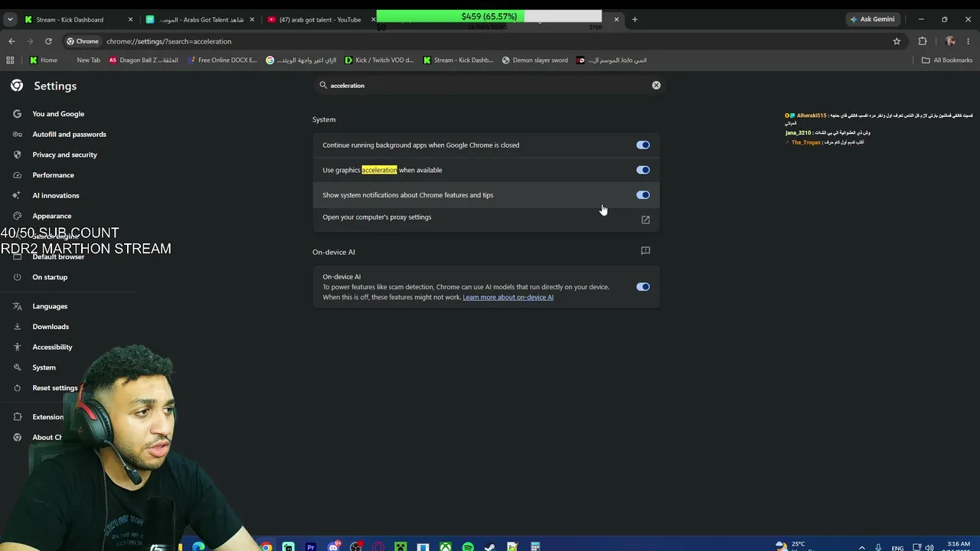
Task: Show hidden system tray icons
Action: coord(862,547)
